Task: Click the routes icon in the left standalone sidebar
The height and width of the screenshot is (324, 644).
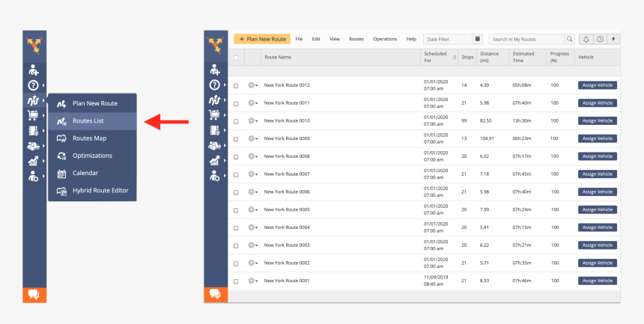Action: coord(33,100)
